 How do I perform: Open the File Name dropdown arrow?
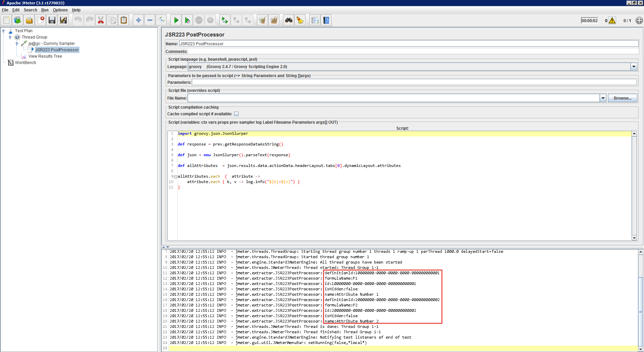603,98
